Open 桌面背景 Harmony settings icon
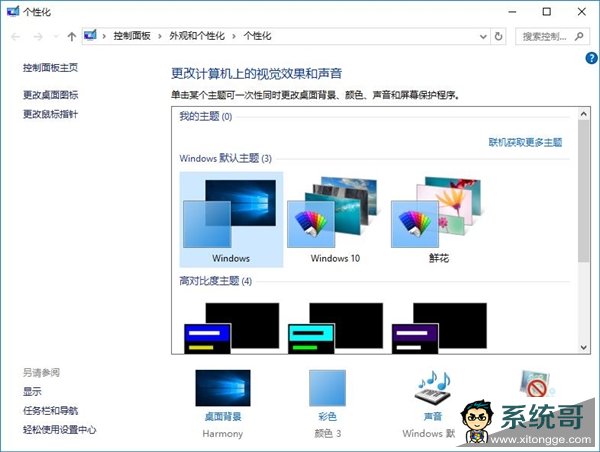This screenshot has width=600, height=452. point(223,388)
